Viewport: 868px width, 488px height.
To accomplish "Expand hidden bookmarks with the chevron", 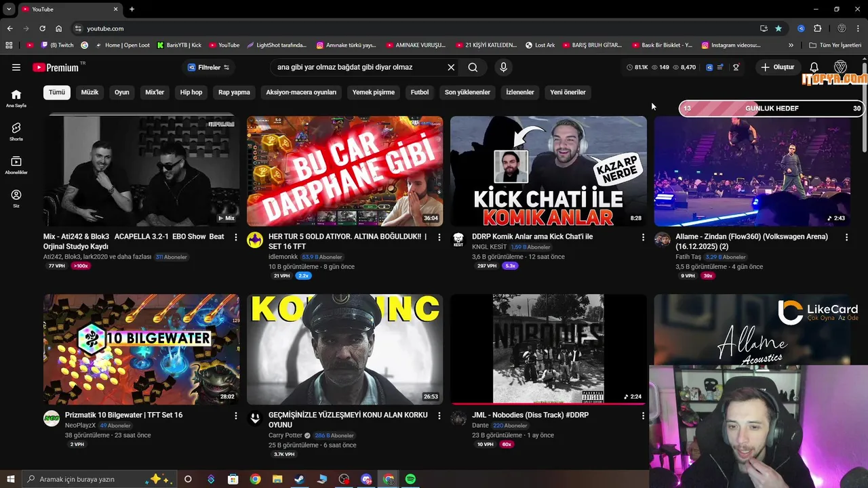I will [x=791, y=45].
